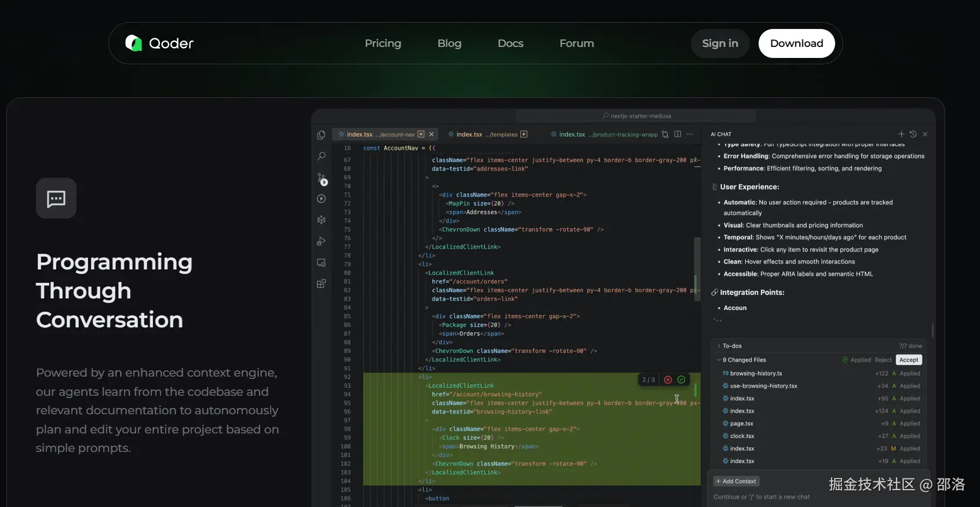This screenshot has width=980, height=507.
Task: Click the Qoder logo icon
Action: 134,43
